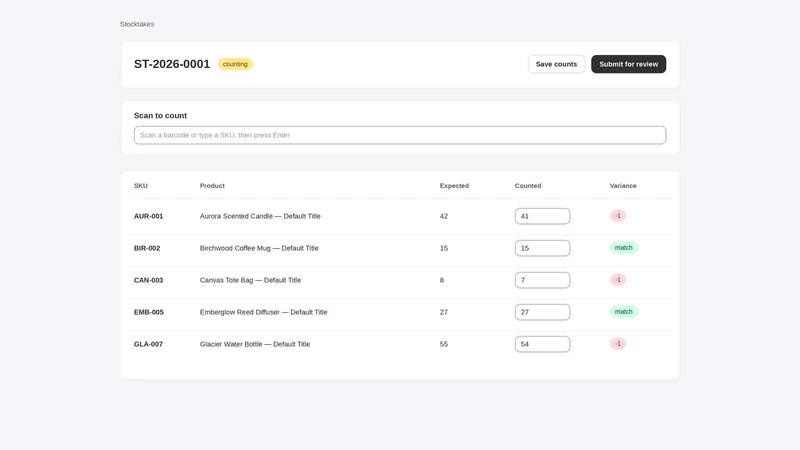
Task: Click the Counted column header
Action: click(x=528, y=186)
